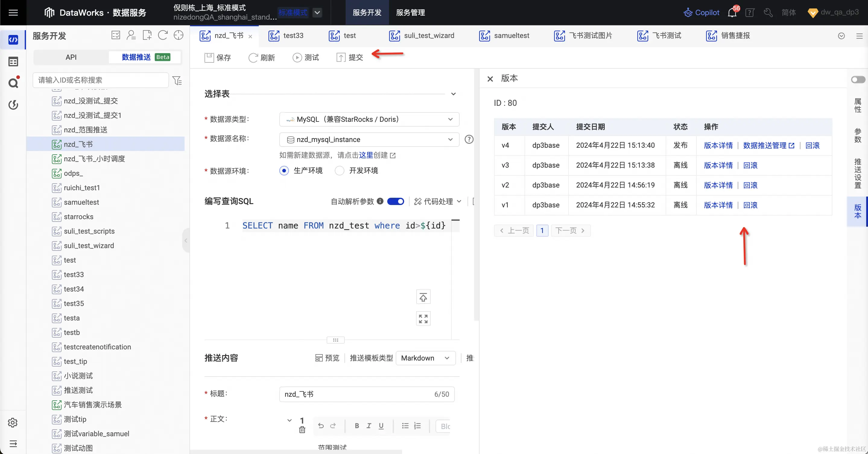
Task: Create a new API with the new-file icon
Action: (147, 35)
